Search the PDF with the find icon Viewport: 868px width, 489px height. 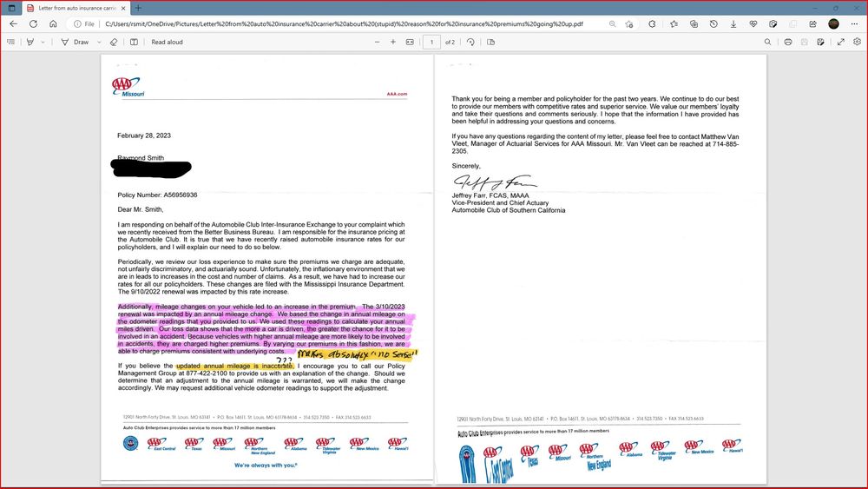(x=768, y=42)
